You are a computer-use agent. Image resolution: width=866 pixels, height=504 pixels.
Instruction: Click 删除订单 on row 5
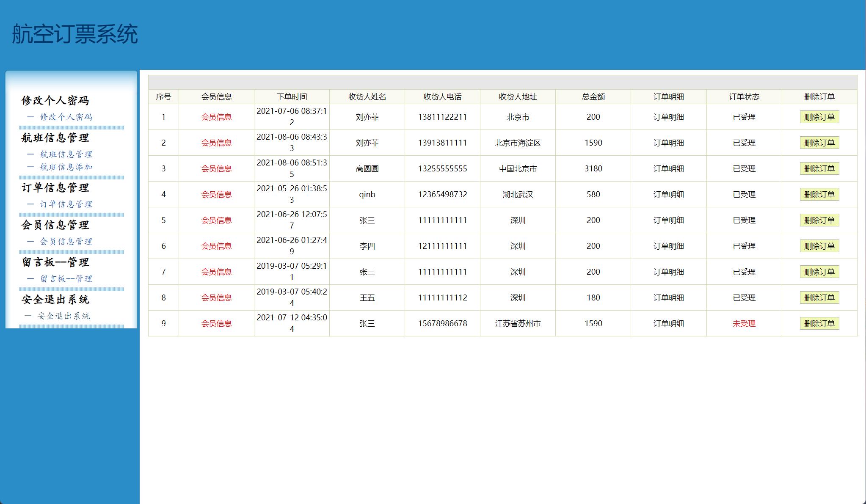819,220
